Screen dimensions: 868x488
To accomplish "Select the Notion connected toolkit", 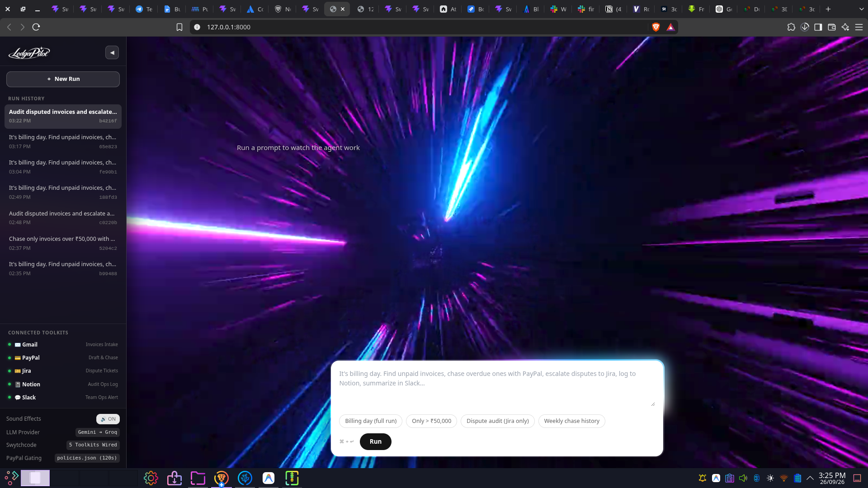I will tap(63, 384).
